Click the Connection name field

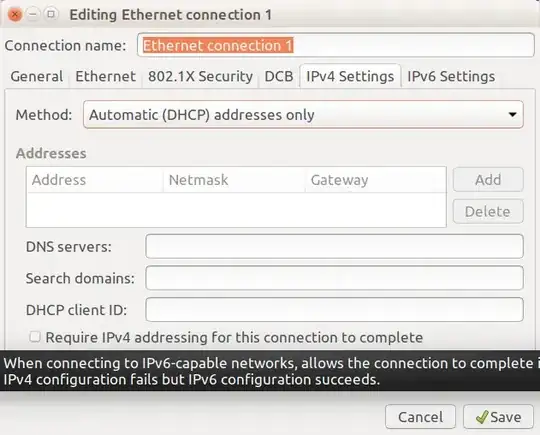click(x=335, y=45)
